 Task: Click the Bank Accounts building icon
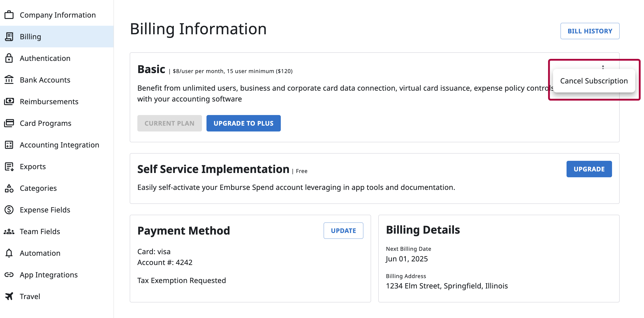pos(9,80)
